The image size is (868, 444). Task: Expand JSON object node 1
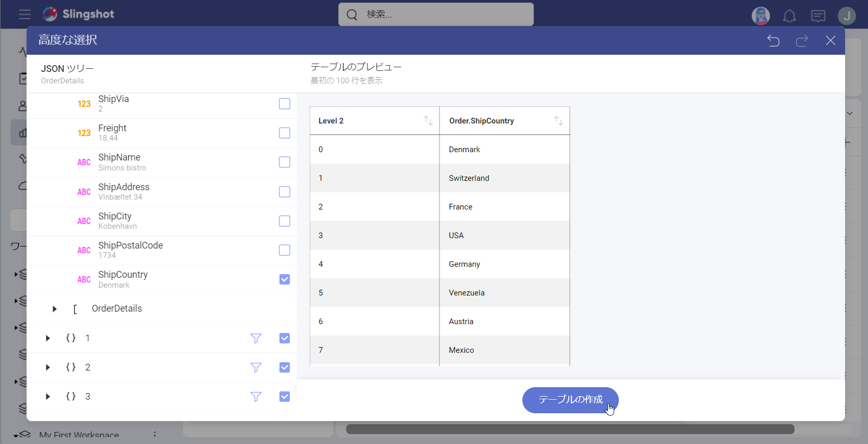pyautogui.click(x=48, y=338)
